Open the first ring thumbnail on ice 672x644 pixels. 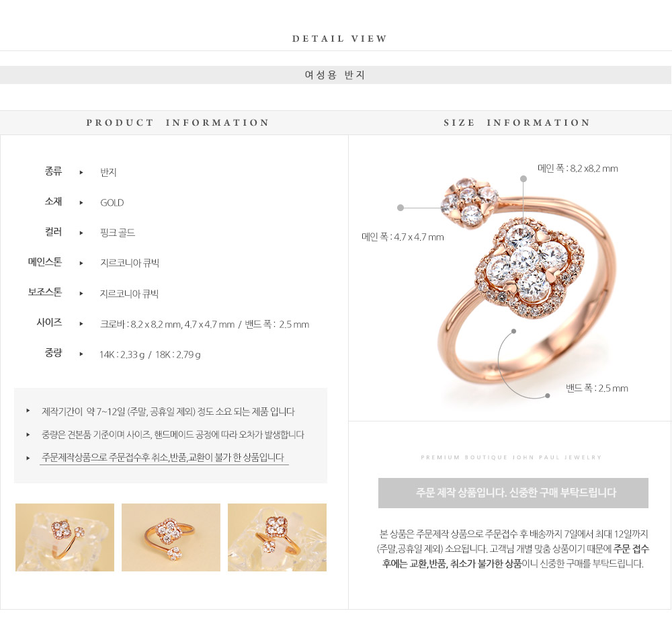[65, 537]
